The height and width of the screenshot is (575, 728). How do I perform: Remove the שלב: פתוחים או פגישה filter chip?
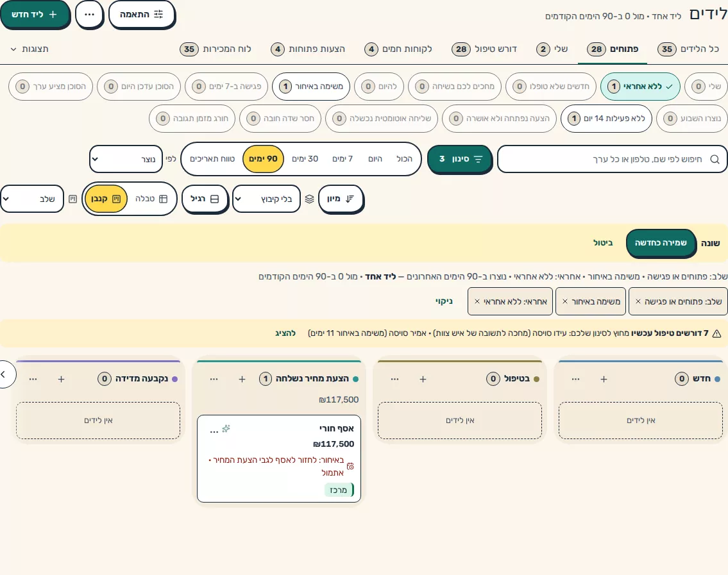tap(638, 301)
